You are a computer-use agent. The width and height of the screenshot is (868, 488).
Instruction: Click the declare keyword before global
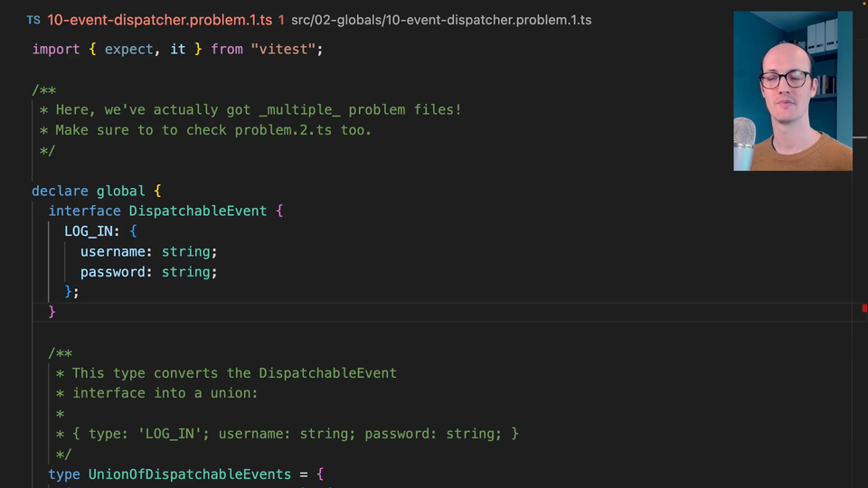click(x=60, y=191)
